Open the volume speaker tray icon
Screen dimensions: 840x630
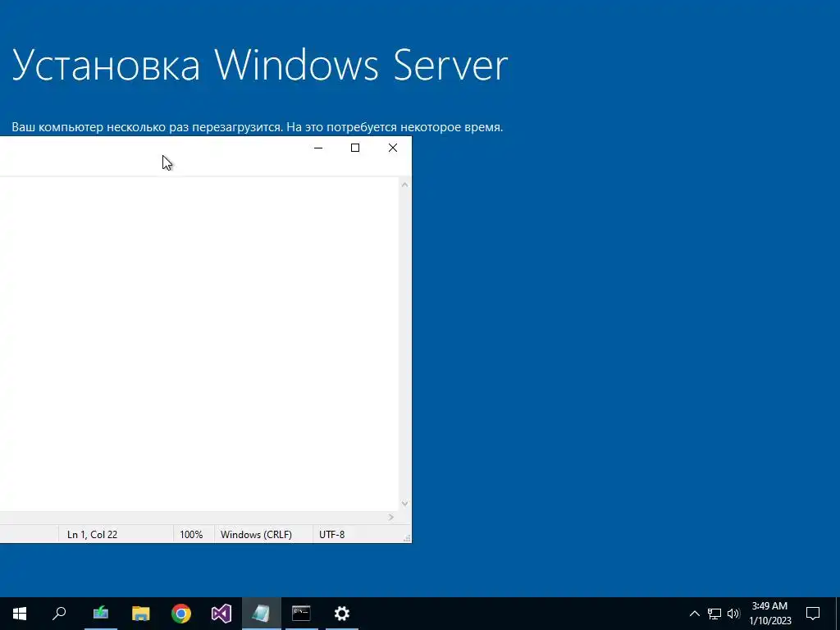[x=733, y=614]
